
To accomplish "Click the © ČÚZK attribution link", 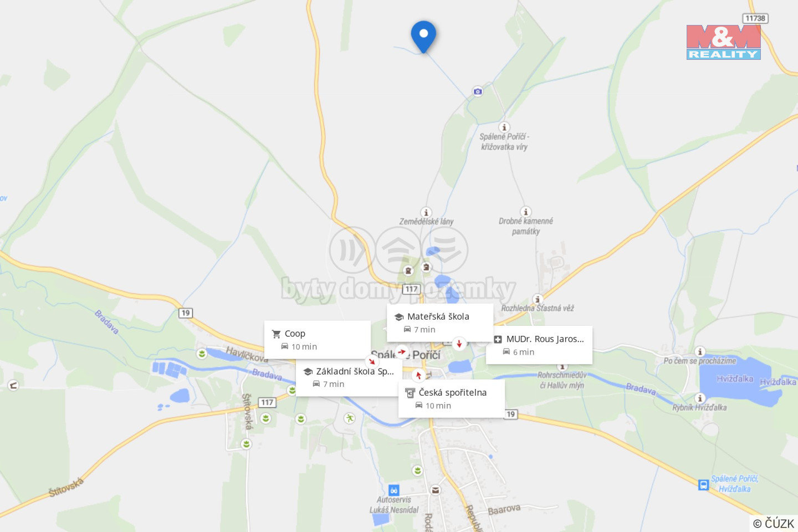I will [x=774, y=523].
